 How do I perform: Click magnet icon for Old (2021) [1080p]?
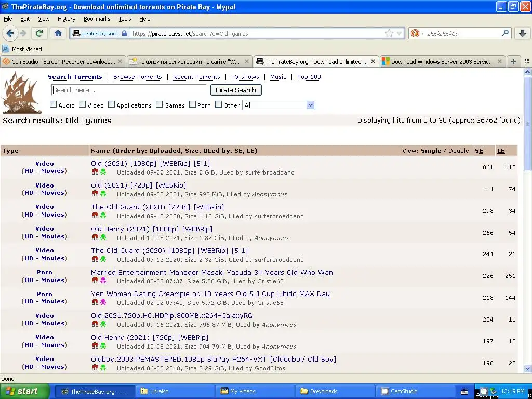[x=95, y=172]
